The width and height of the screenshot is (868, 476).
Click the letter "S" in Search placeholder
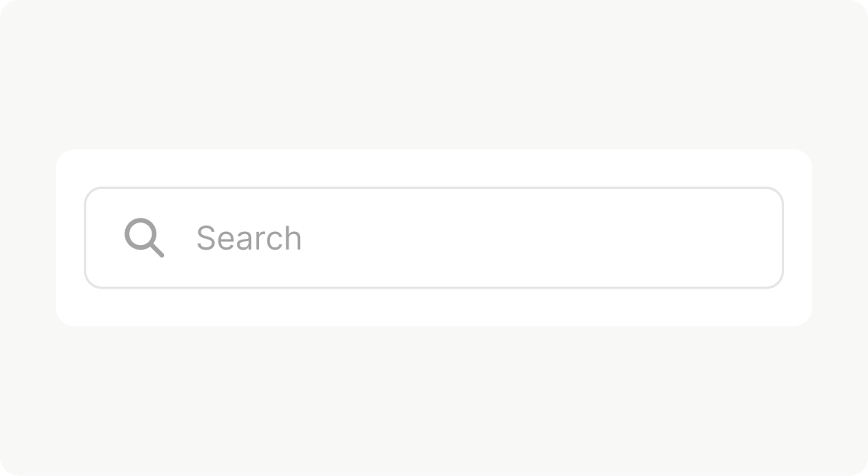pos(205,238)
